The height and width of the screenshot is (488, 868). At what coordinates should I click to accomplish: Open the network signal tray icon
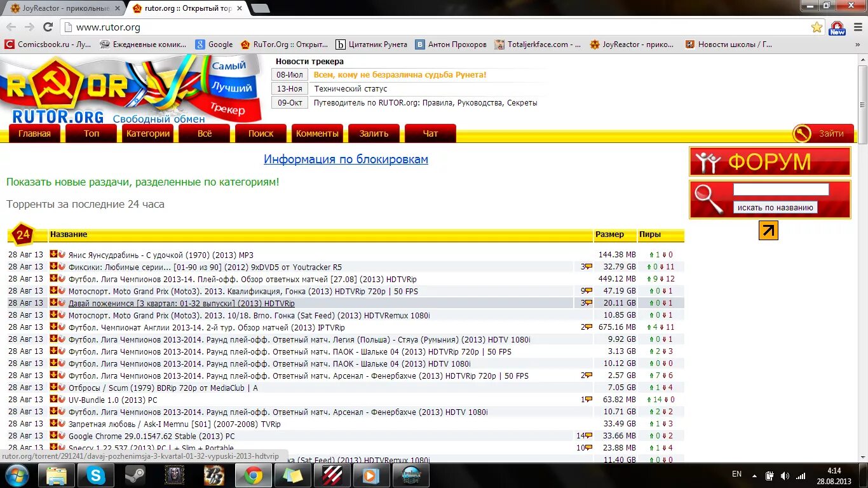(x=799, y=475)
